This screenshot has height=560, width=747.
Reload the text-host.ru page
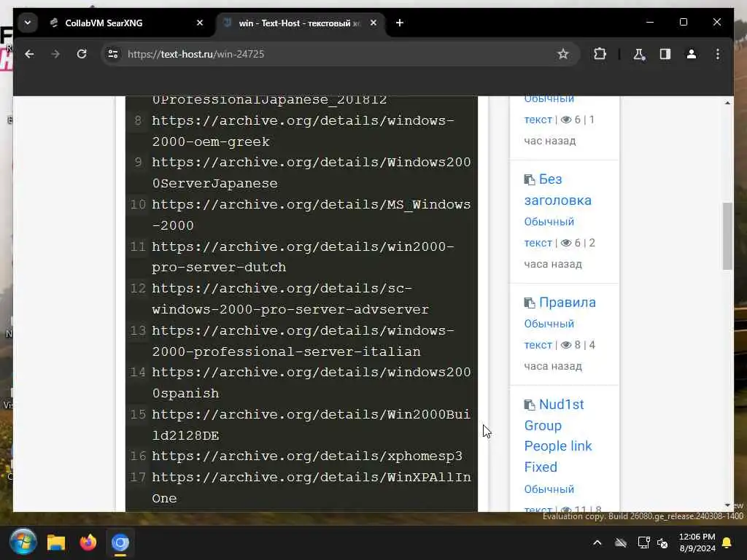click(82, 54)
